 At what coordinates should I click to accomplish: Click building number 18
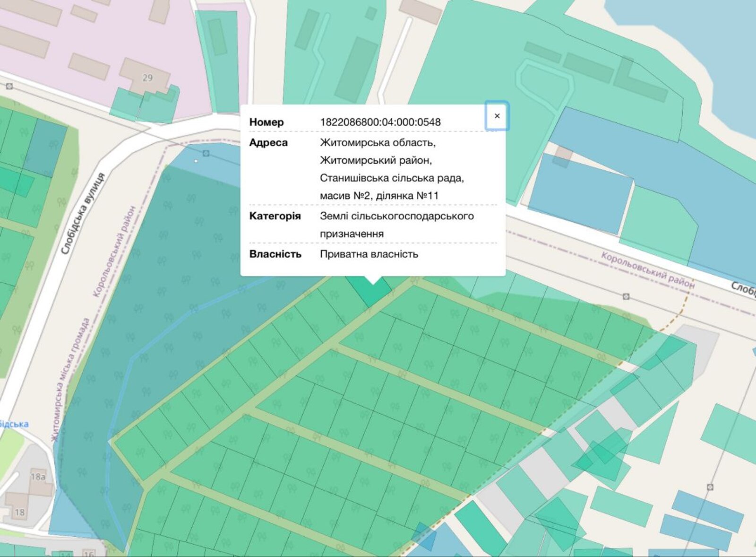tap(19, 512)
